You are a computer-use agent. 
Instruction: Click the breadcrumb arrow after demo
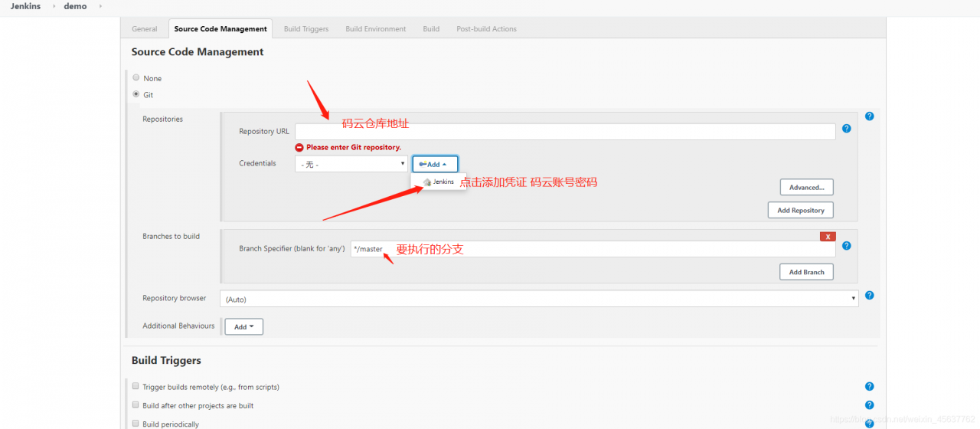coord(100,6)
